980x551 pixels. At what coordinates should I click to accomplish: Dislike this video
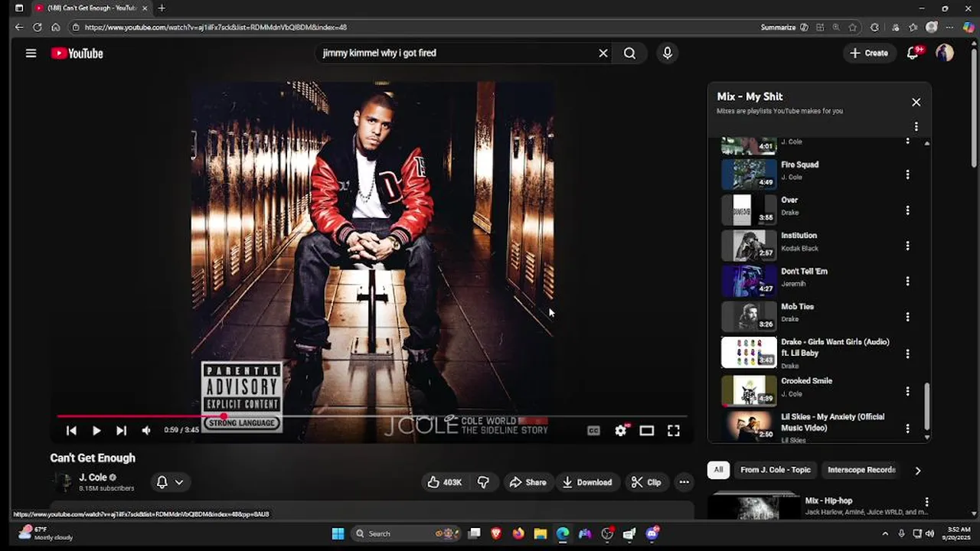click(483, 482)
